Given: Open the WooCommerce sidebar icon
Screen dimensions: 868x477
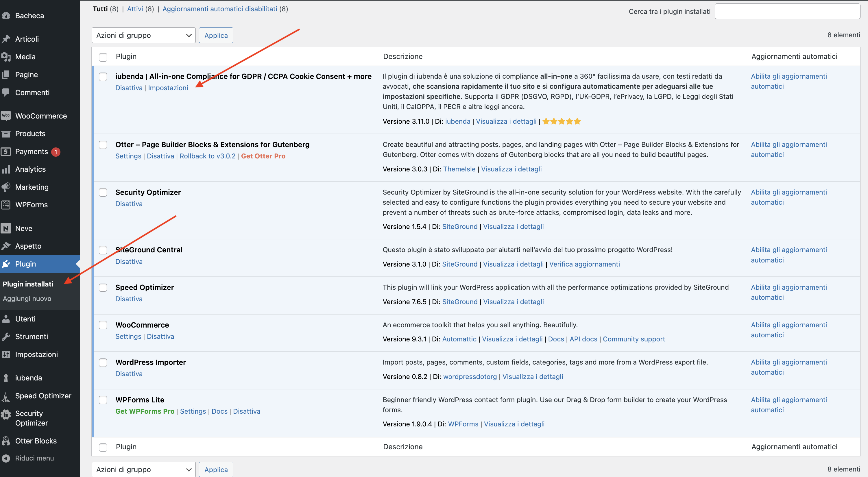Looking at the screenshot, I should coord(6,116).
